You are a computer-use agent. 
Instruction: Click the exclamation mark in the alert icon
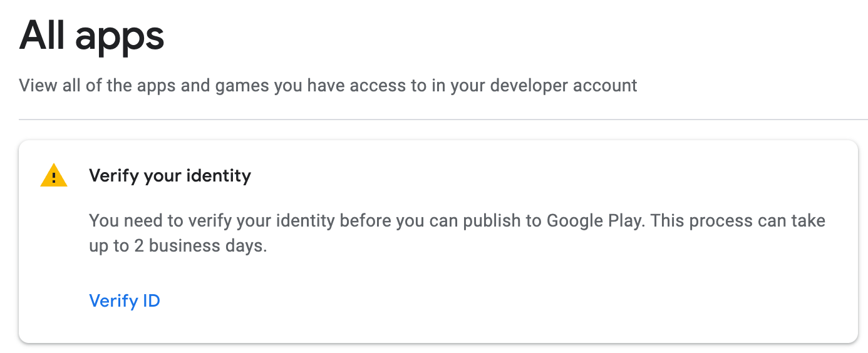point(54,178)
